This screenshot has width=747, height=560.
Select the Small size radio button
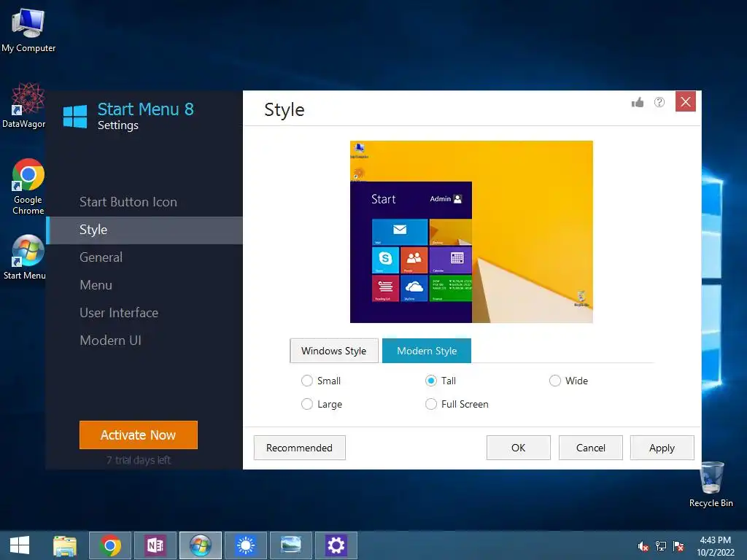(x=307, y=381)
